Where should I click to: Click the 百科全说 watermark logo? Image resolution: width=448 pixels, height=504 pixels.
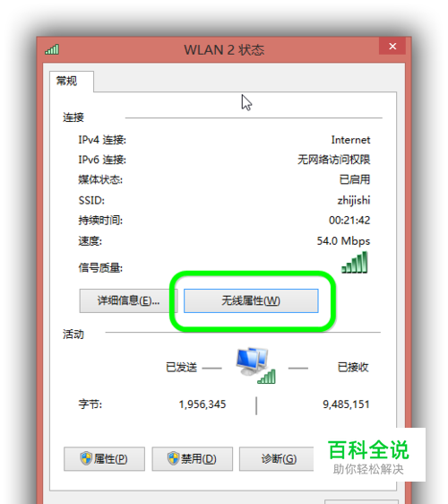368,456
